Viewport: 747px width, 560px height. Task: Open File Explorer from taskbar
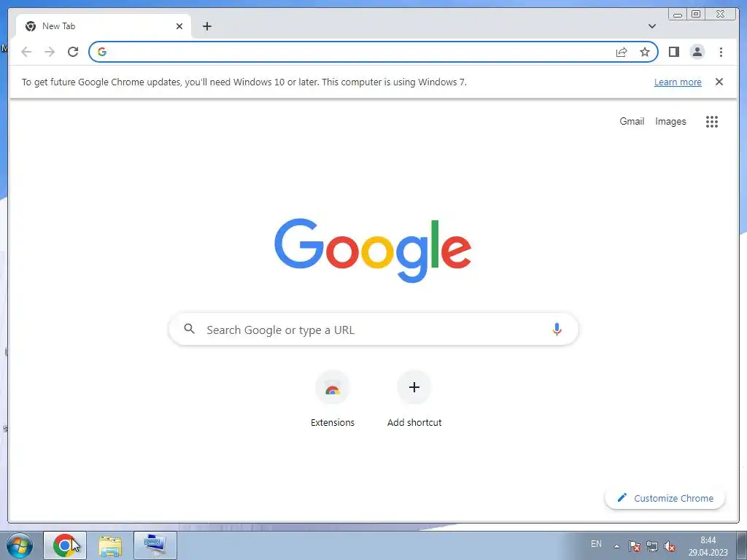point(110,545)
